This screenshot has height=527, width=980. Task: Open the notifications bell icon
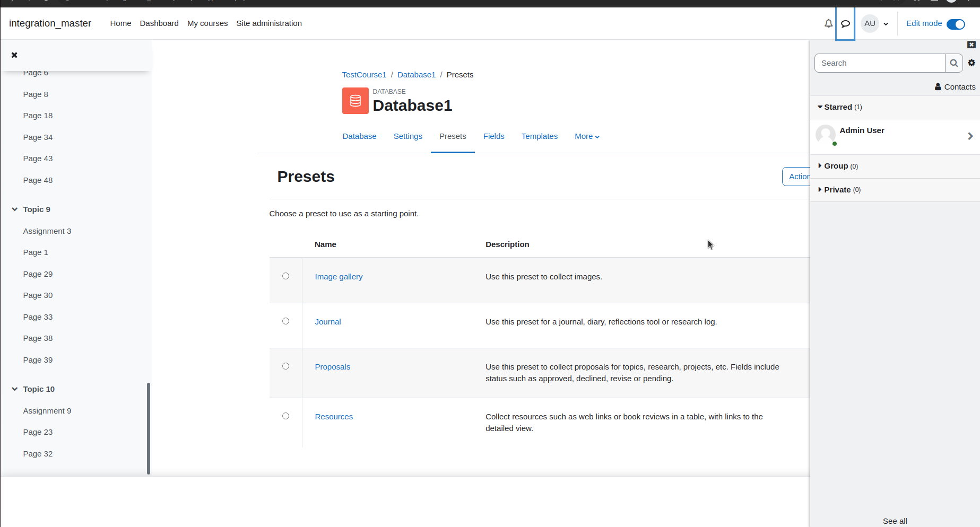828,23
